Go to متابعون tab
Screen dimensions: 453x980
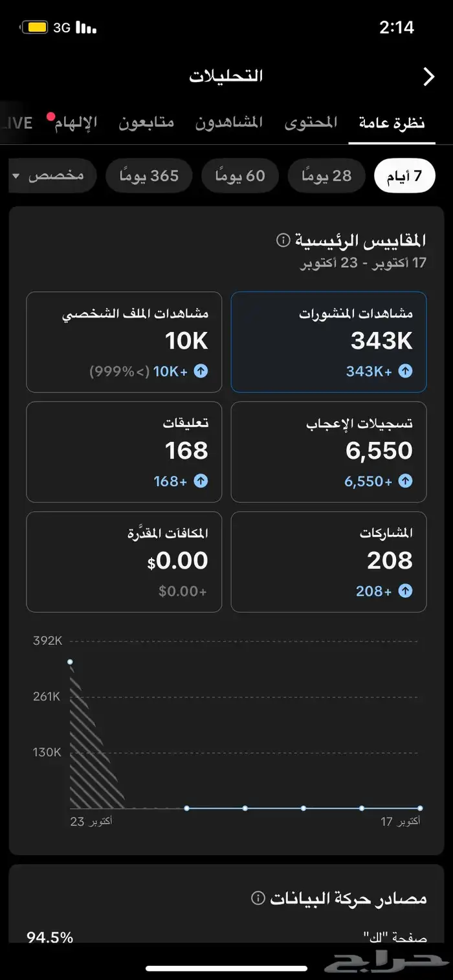tap(146, 123)
